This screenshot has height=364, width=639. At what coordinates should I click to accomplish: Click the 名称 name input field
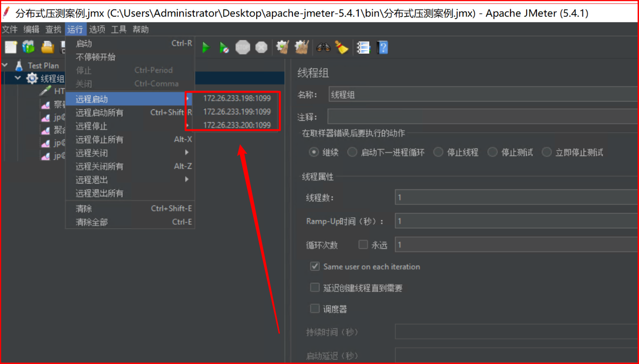[483, 95]
